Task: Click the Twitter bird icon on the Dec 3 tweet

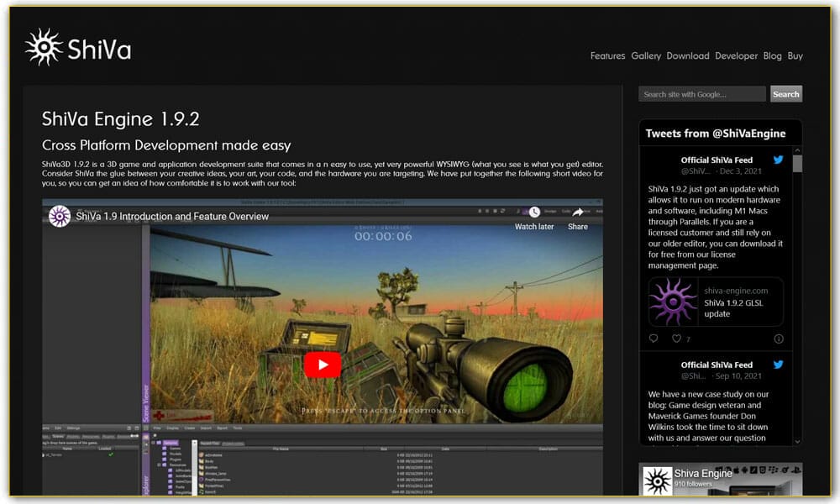Action: point(779,160)
